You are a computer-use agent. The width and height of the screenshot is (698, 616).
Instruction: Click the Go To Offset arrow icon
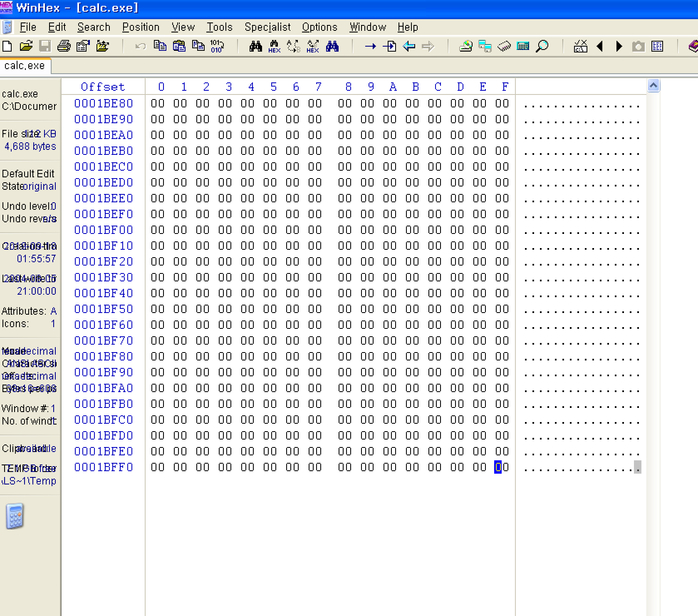370,46
